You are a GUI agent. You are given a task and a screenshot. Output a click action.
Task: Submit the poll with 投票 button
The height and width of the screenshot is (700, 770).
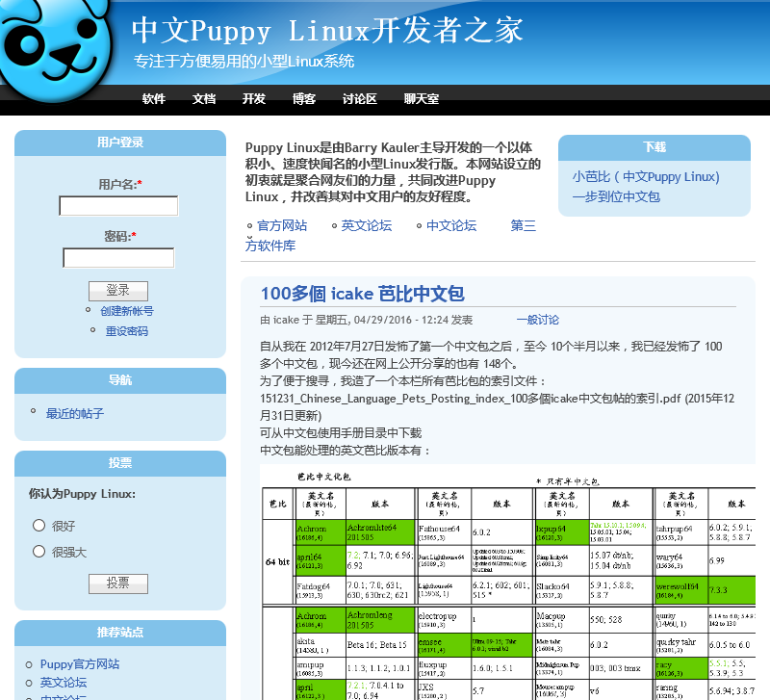click(x=117, y=583)
